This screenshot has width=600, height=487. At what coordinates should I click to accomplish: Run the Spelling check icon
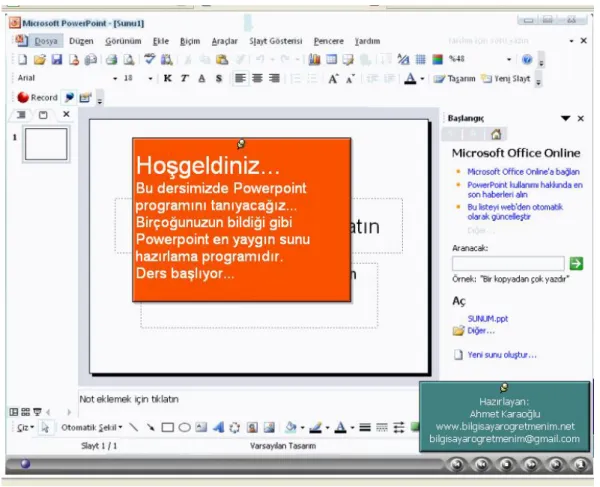[150, 59]
